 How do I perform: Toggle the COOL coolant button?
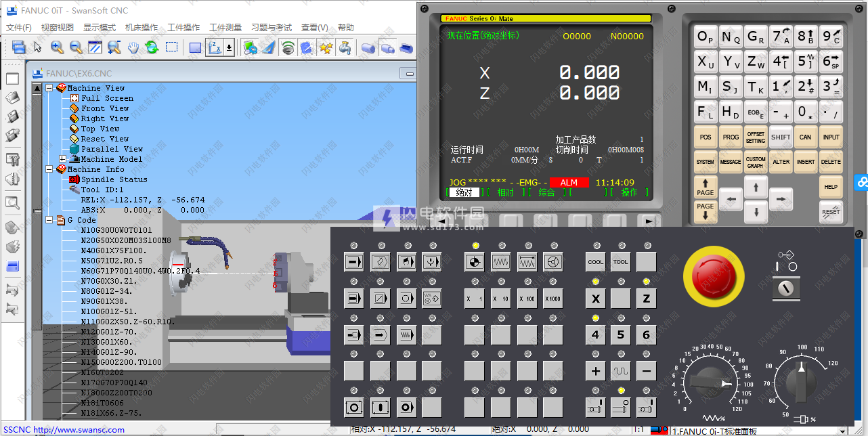click(x=596, y=261)
